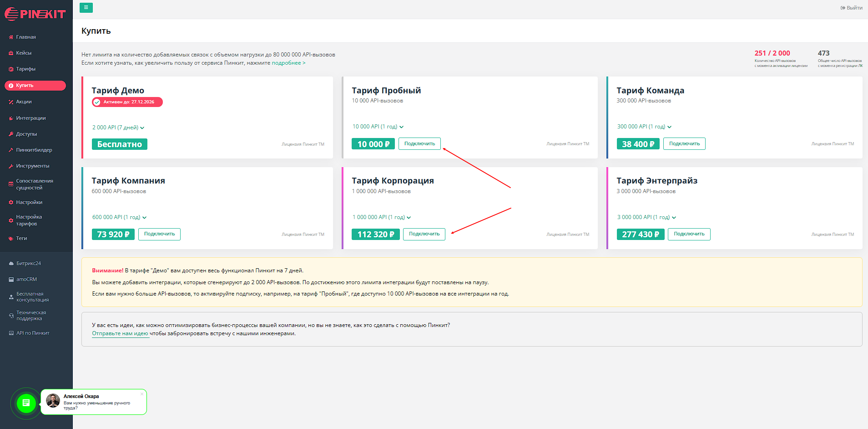Image resolution: width=868 pixels, height=429 pixels.
Task: Open the green chat widget button
Action: point(26,403)
